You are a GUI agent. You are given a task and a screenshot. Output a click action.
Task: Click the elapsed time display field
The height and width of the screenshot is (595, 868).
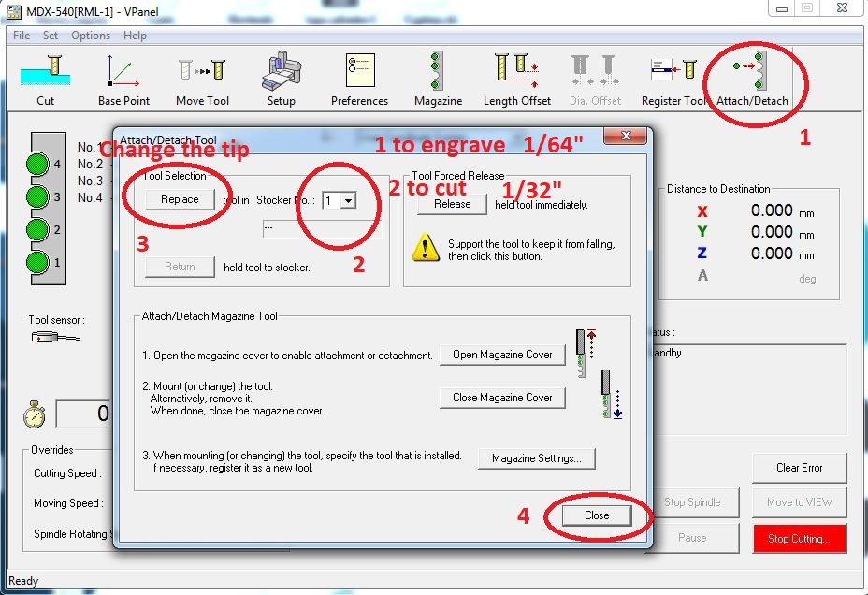[83, 414]
